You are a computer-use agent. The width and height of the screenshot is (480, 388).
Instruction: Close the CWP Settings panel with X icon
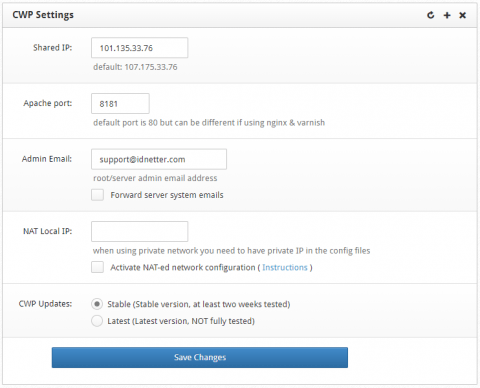(463, 15)
